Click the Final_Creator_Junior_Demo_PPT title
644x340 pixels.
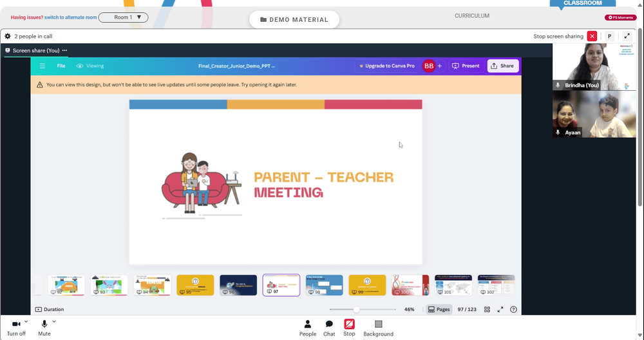(x=236, y=66)
